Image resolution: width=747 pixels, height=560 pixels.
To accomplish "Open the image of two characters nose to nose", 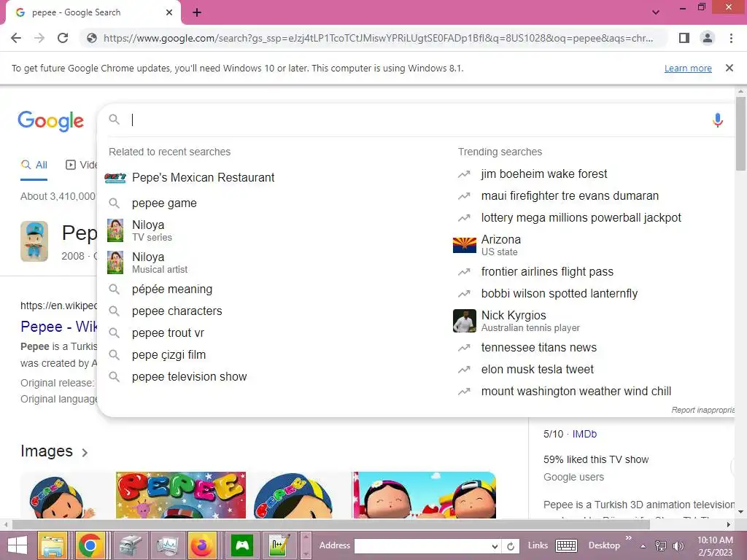I will [425, 495].
